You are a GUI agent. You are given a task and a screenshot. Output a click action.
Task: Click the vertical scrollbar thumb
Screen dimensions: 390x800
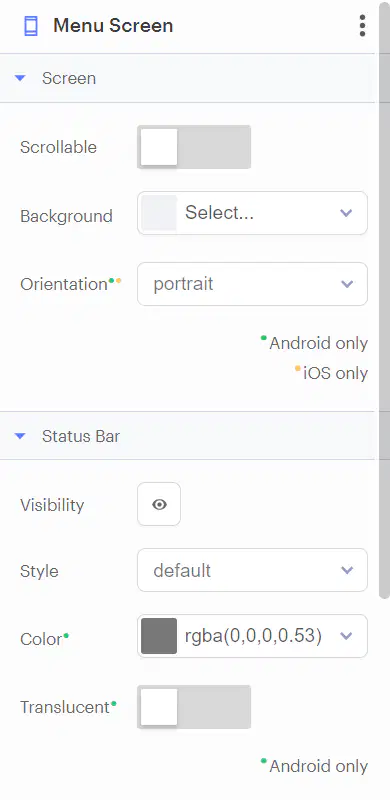(384, 301)
